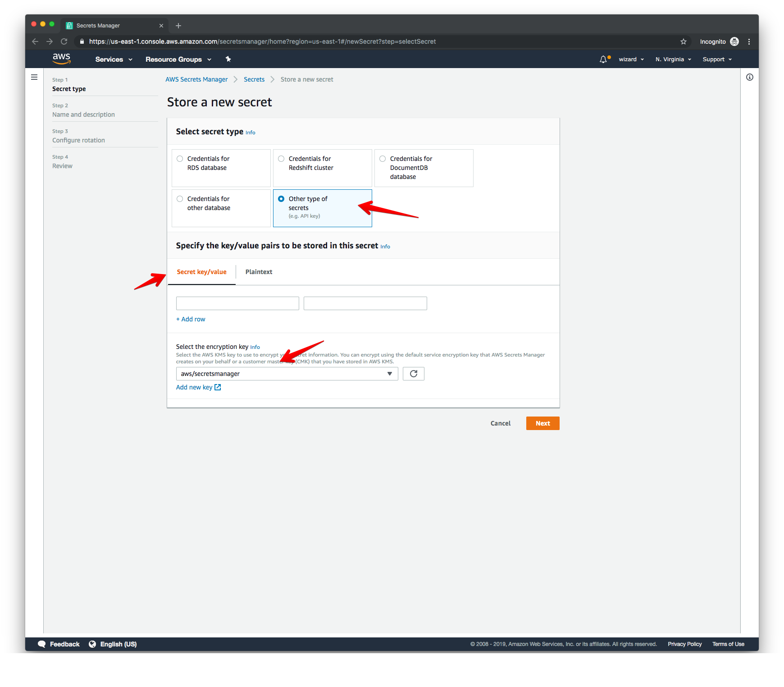
Task: Select Credentials for Redshift cluster option
Action: [x=281, y=159]
